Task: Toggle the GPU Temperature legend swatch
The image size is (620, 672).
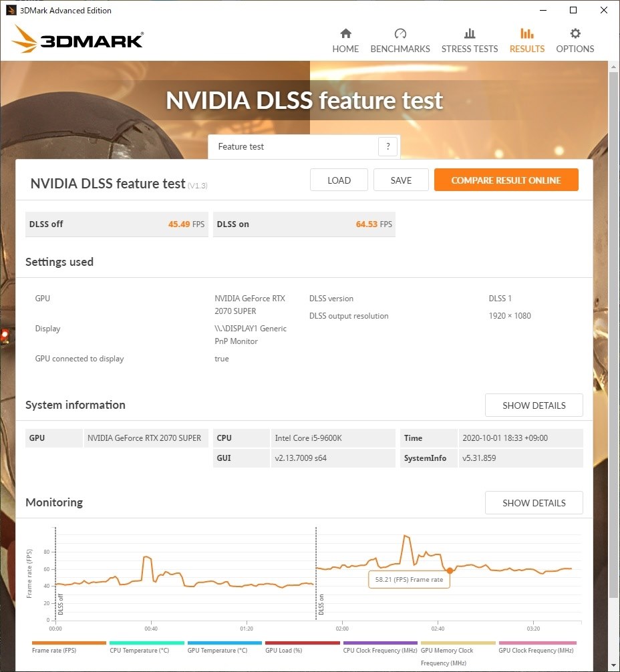Action: pos(224,643)
